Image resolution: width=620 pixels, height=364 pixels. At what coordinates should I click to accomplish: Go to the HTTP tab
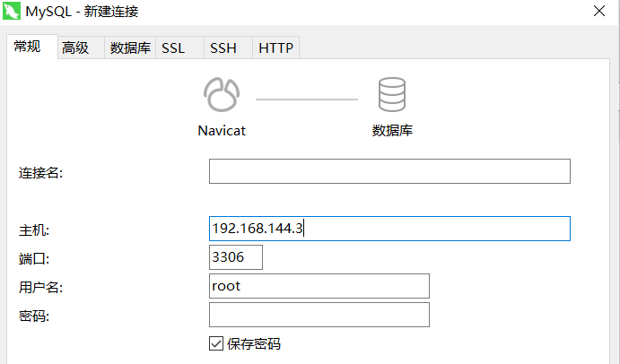[276, 48]
